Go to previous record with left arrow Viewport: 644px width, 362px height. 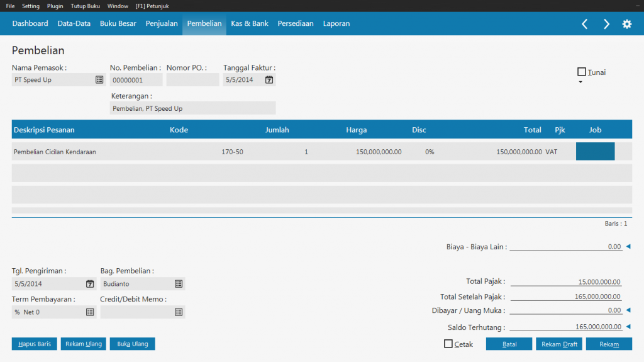(x=584, y=24)
